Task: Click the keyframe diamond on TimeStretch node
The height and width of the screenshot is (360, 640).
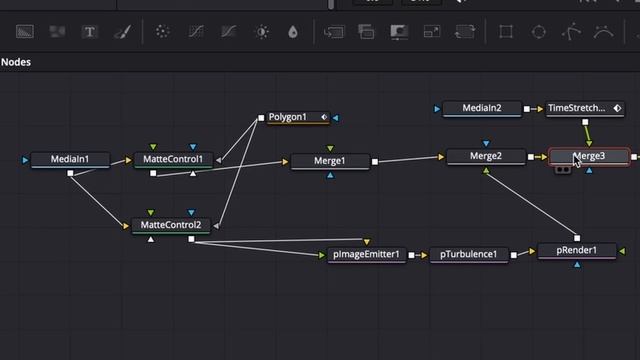Action: (617, 108)
